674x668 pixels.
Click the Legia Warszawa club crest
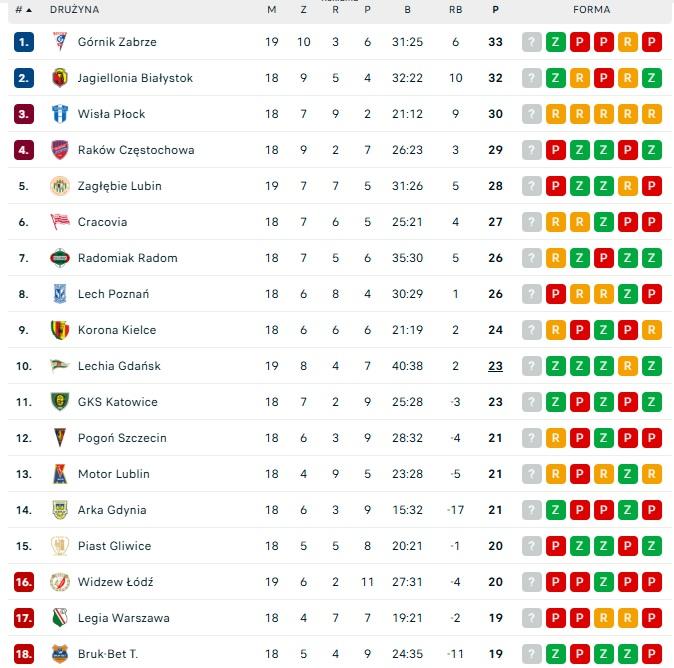pyautogui.click(x=59, y=618)
